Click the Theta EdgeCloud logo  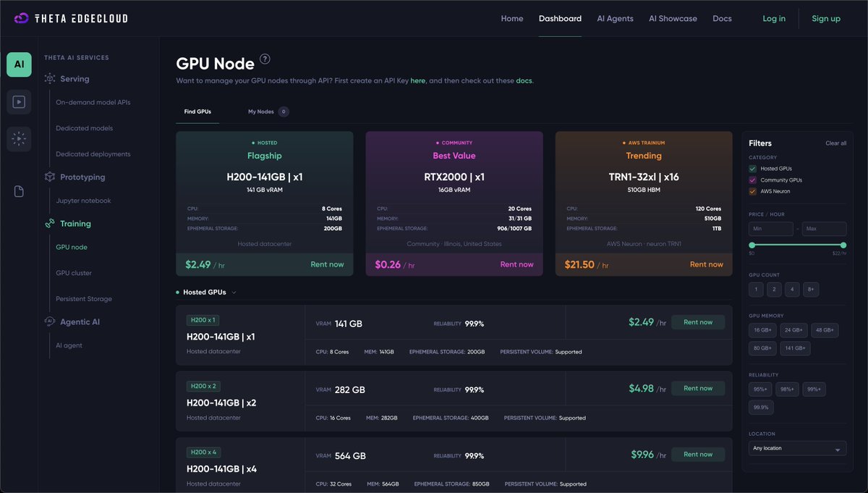(x=71, y=18)
